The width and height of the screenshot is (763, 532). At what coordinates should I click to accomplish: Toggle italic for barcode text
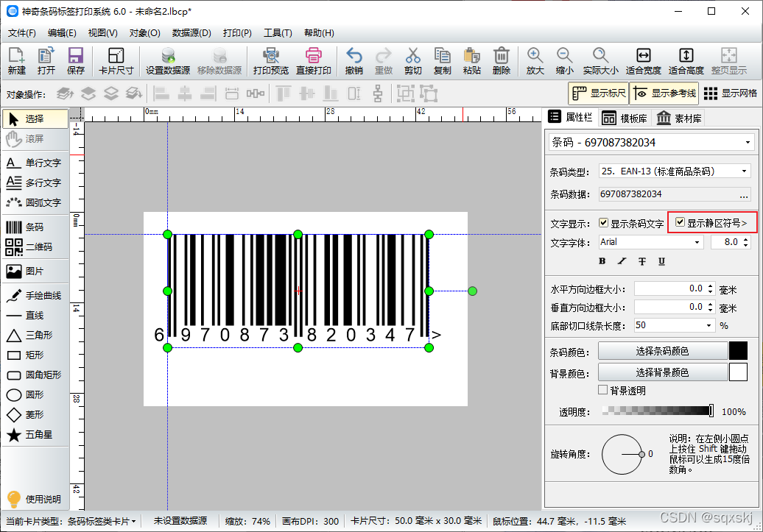tap(622, 261)
